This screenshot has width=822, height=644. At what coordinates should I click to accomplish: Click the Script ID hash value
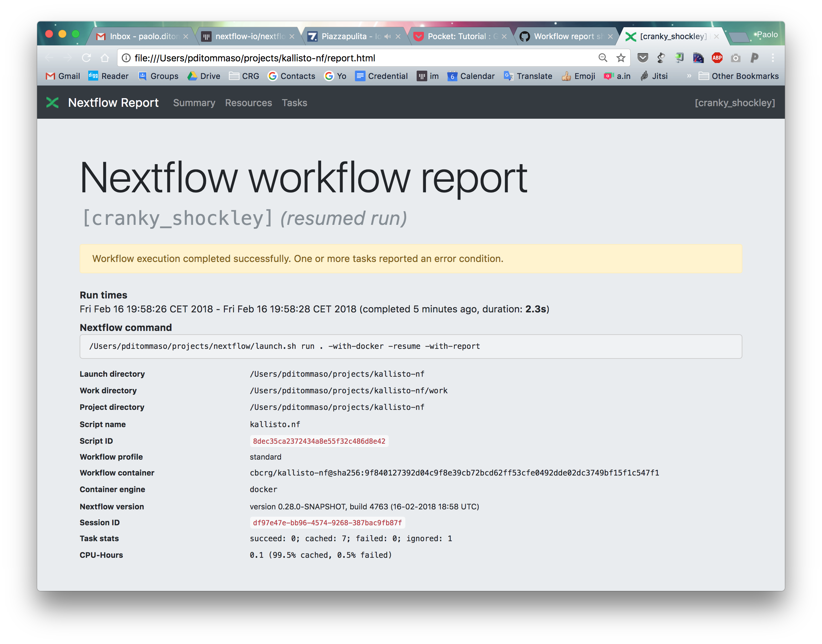click(x=319, y=441)
